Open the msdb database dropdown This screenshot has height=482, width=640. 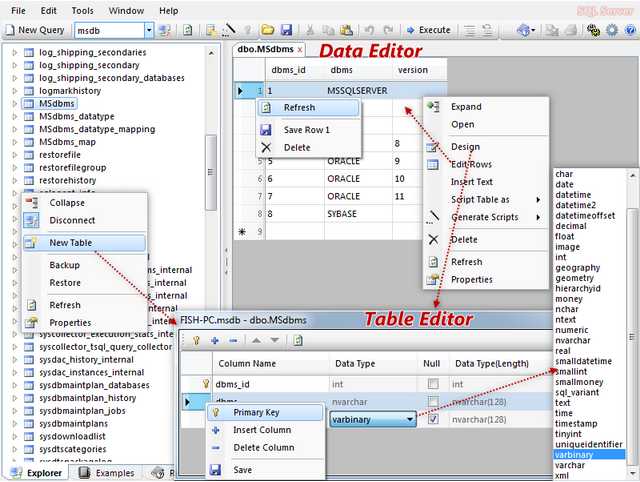(x=149, y=30)
